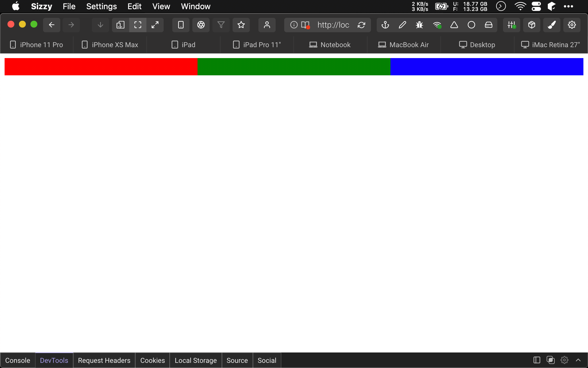Viewport: 588px width, 368px height.
Task: Open the Settings menu in menu bar
Action: [101, 6]
